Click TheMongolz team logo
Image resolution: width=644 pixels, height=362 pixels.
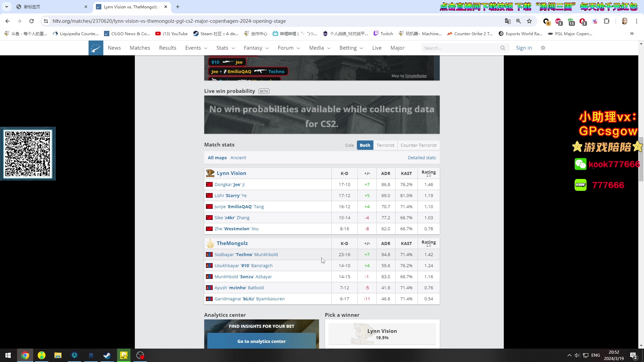click(x=210, y=243)
